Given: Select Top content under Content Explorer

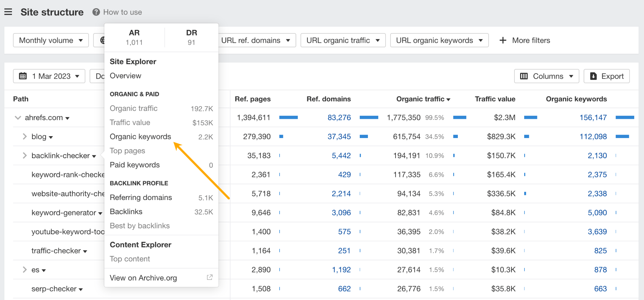Looking at the screenshot, I should 130,259.
